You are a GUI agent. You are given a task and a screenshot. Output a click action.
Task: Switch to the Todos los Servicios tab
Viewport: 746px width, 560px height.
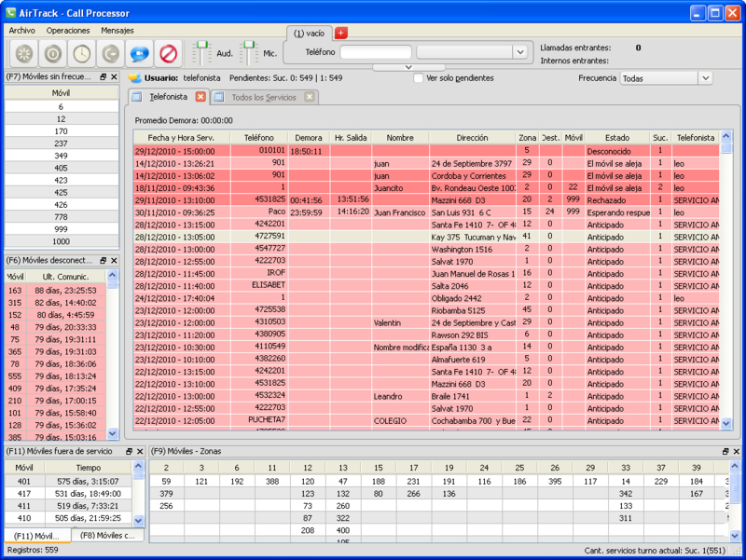[x=264, y=97]
